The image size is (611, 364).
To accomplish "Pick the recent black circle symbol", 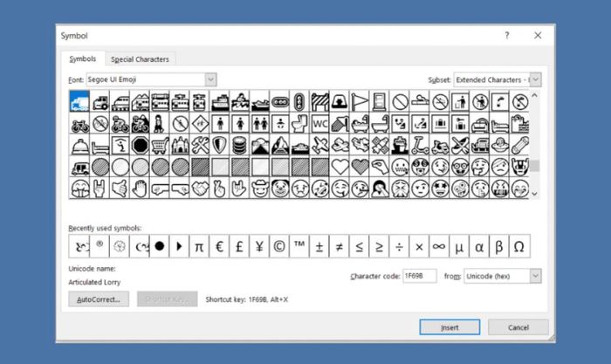I will (x=160, y=246).
